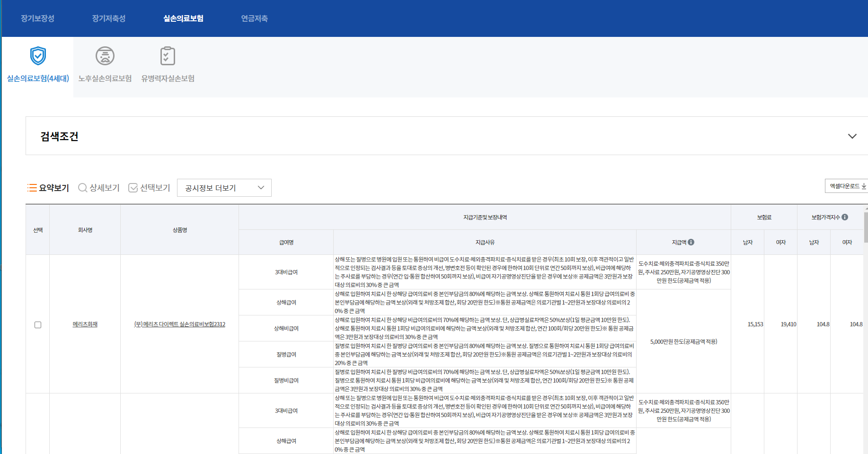Screen dimensions: 868x454
Task: Switch to the 실손의료보험 tab
Action: [183, 18]
